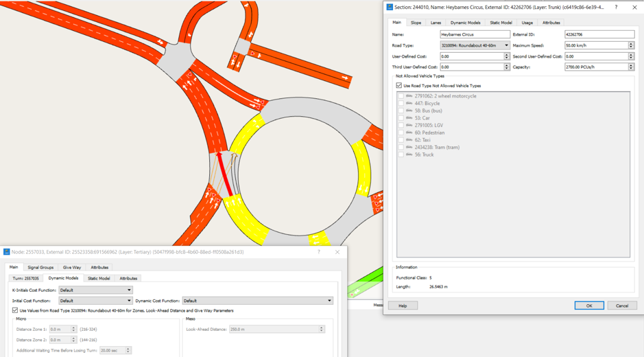
Task: Select the red highlighted turn arrow on map
Action: [x=225, y=174]
